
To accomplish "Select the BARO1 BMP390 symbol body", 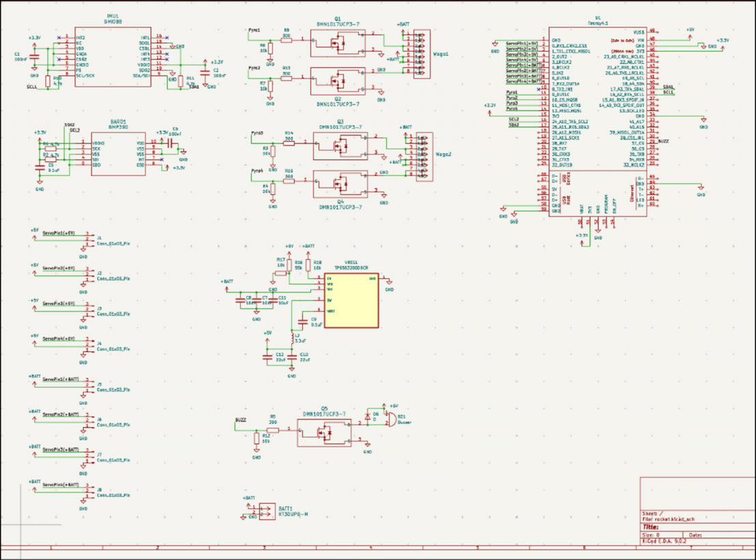I will (x=118, y=154).
